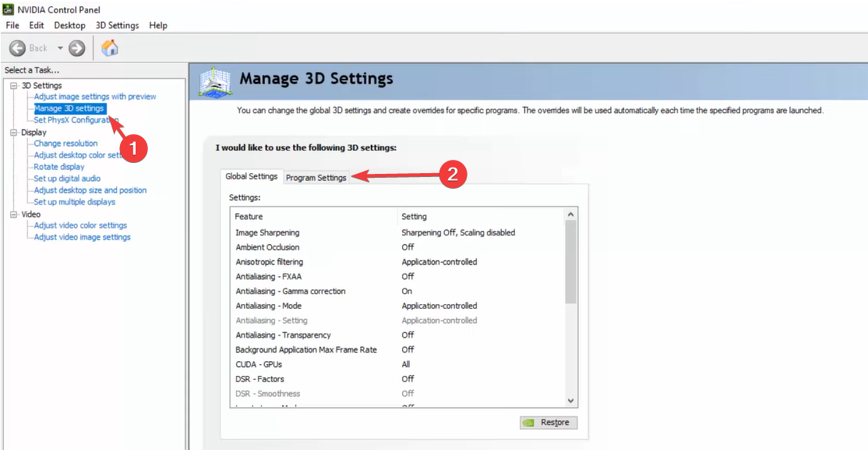Select the Antialiasing - FXAA row
This screenshot has width=868, height=450.
(x=397, y=276)
